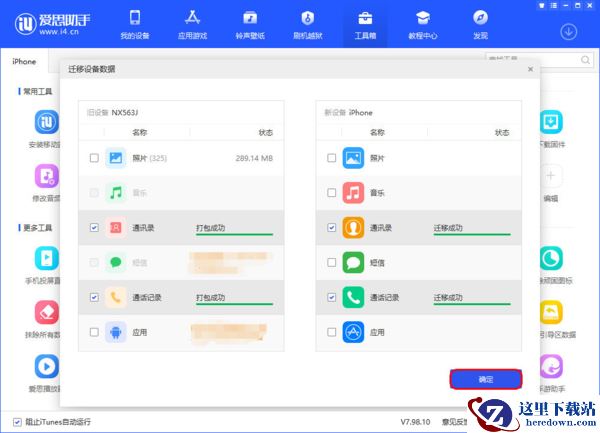600x433 pixels.
Task: Open the purple game assistant icon
Action: pos(551,366)
